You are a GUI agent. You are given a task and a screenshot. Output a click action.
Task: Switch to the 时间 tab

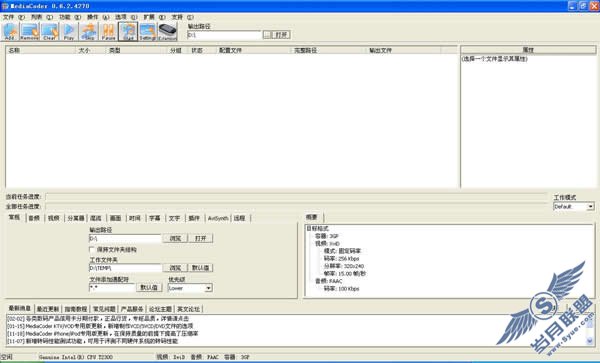135,218
